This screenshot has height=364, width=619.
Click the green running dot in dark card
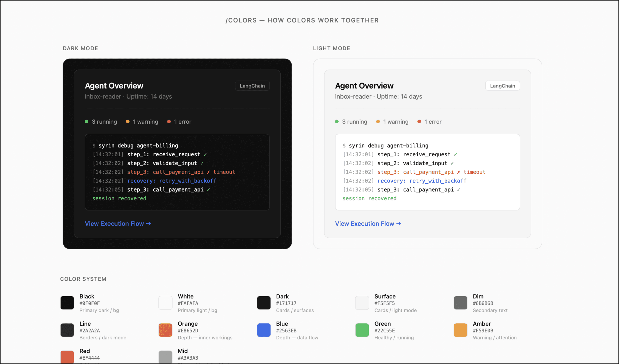coord(87,121)
